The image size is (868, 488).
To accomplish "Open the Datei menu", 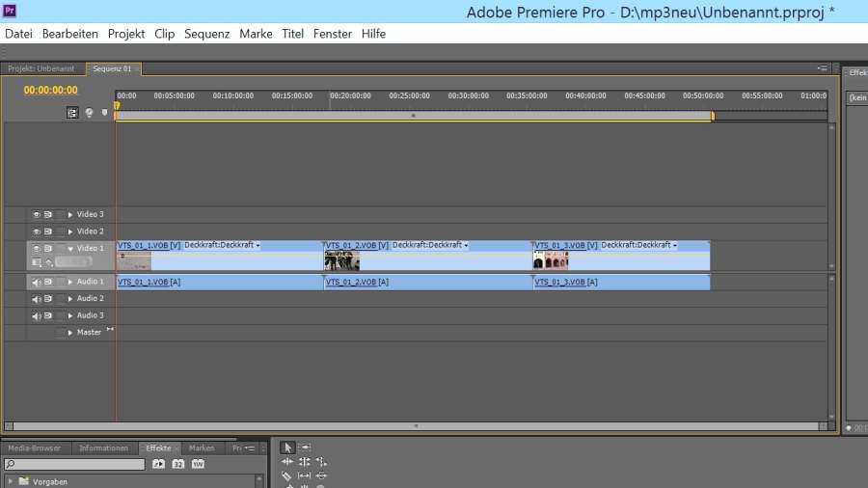I will pos(19,34).
